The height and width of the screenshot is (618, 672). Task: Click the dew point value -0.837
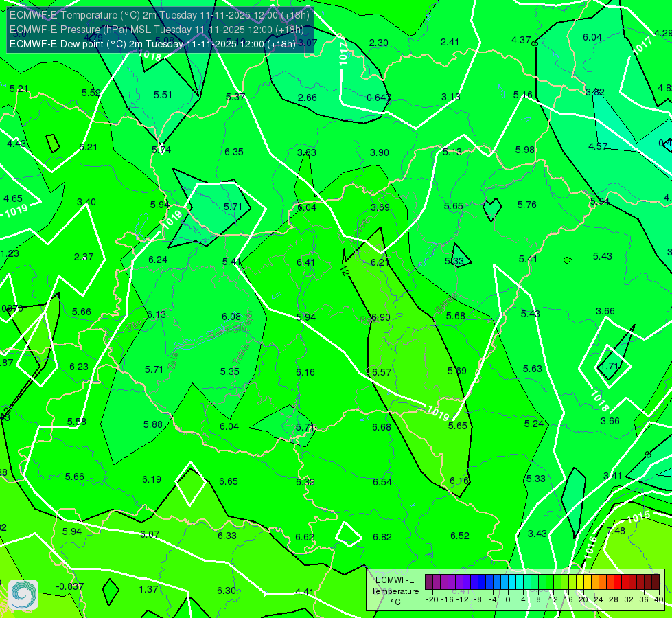pos(70,586)
